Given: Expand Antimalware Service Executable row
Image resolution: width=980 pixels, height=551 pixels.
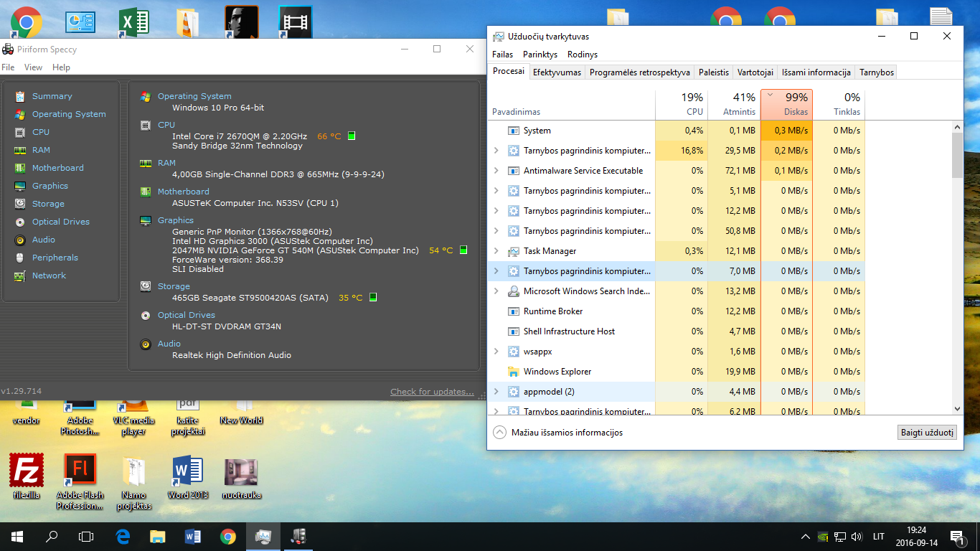Looking at the screenshot, I should 496,171.
